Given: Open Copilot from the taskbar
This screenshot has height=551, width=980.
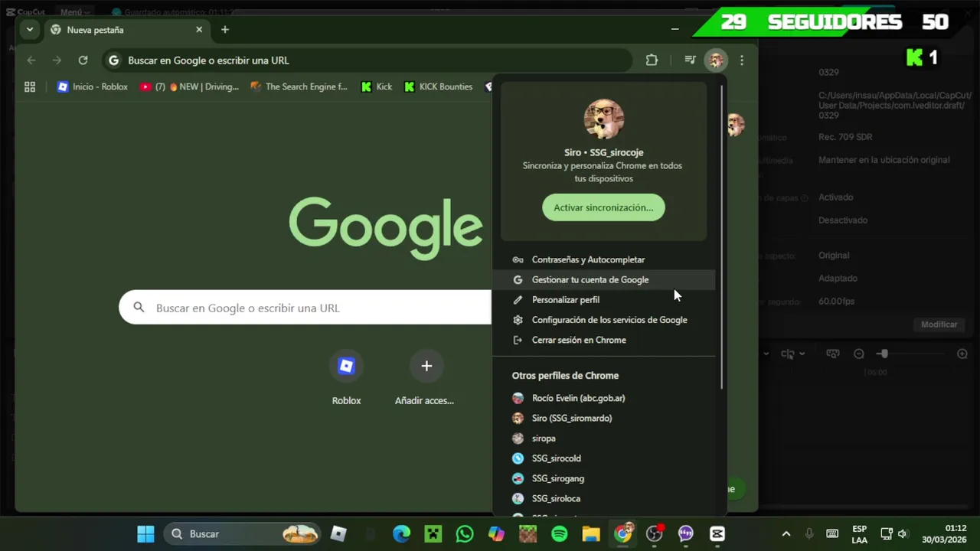Looking at the screenshot, I should [496, 533].
